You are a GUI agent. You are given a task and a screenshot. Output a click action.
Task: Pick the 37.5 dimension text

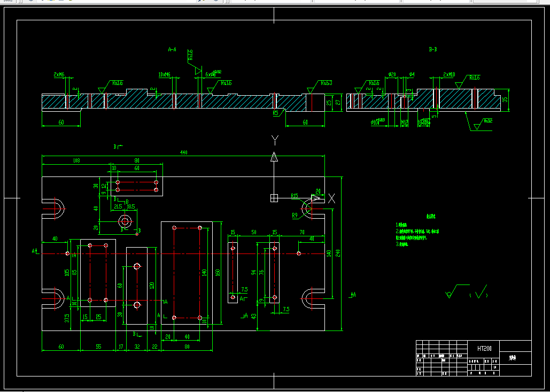tap(67, 318)
